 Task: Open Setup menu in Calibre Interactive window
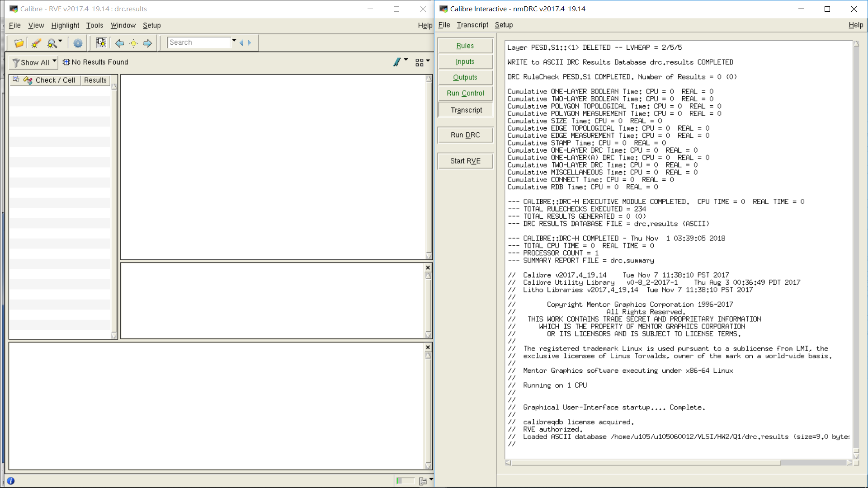click(x=504, y=25)
